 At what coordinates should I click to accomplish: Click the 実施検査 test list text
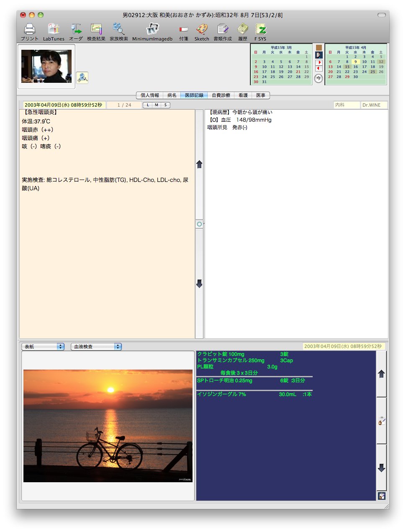tap(105, 184)
